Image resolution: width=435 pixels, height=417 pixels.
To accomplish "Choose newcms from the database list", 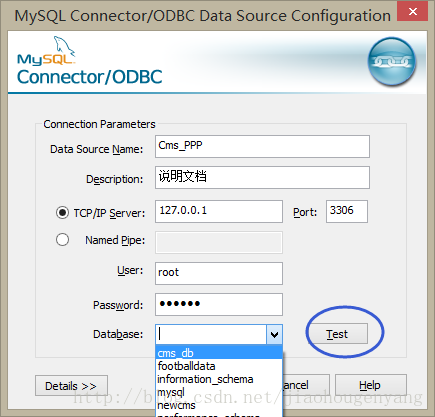I will coord(219,405).
